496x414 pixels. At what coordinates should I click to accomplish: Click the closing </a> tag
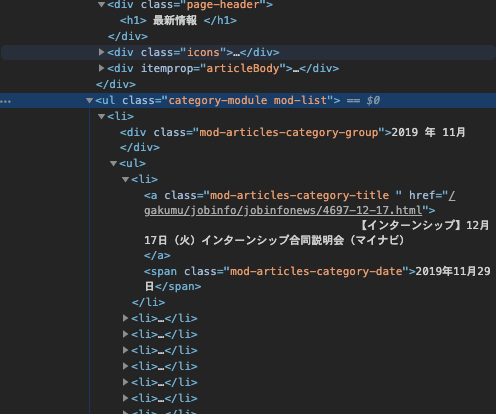pos(157,256)
